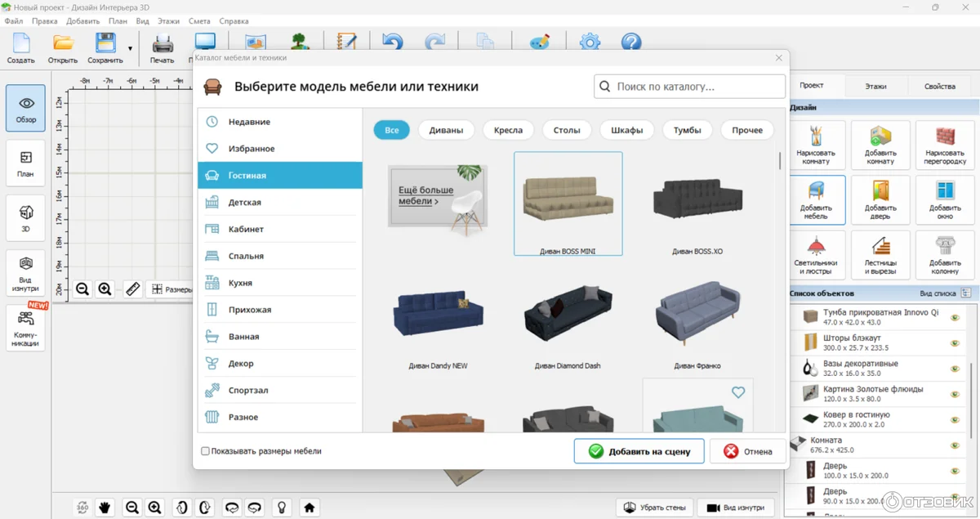
Task: Filter catalog by Шкафы
Action: click(x=627, y=130)
